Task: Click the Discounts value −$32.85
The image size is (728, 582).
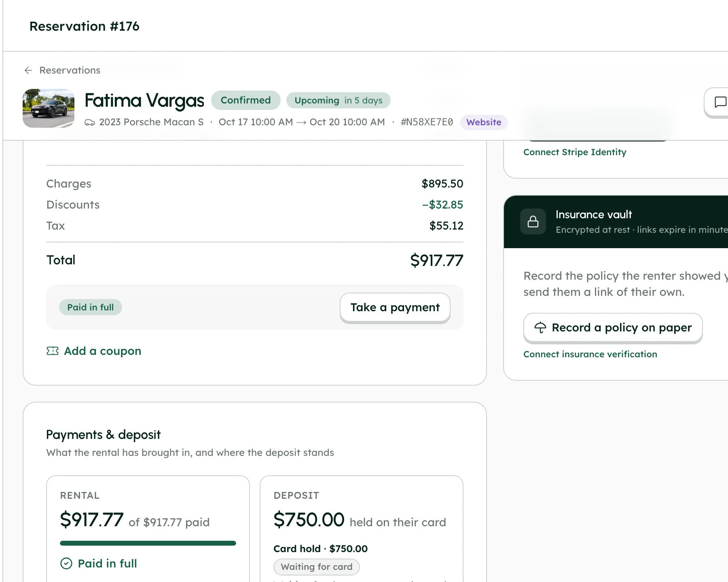Action: 442,205
